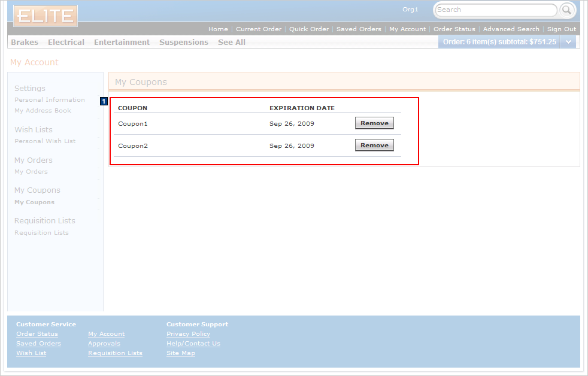This screenshot has height=376, width=588.
Task: Open Order Status in header menu
Action: coord(454,29)
